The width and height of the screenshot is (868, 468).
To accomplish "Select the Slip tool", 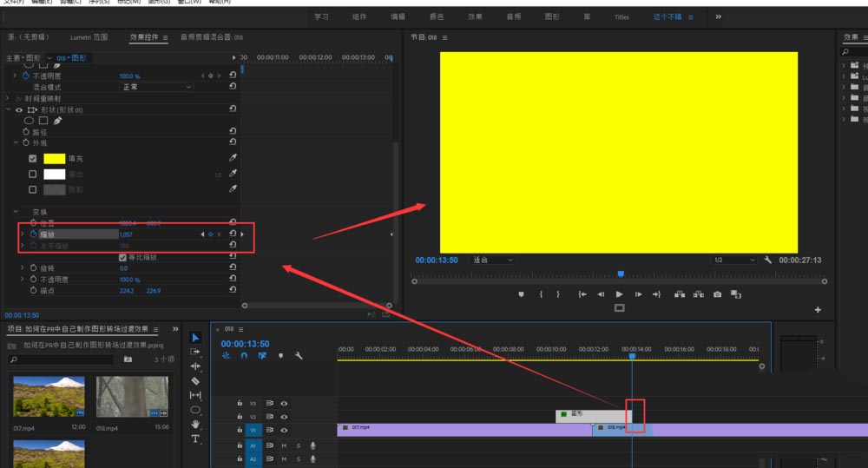I will click(195, 395).
